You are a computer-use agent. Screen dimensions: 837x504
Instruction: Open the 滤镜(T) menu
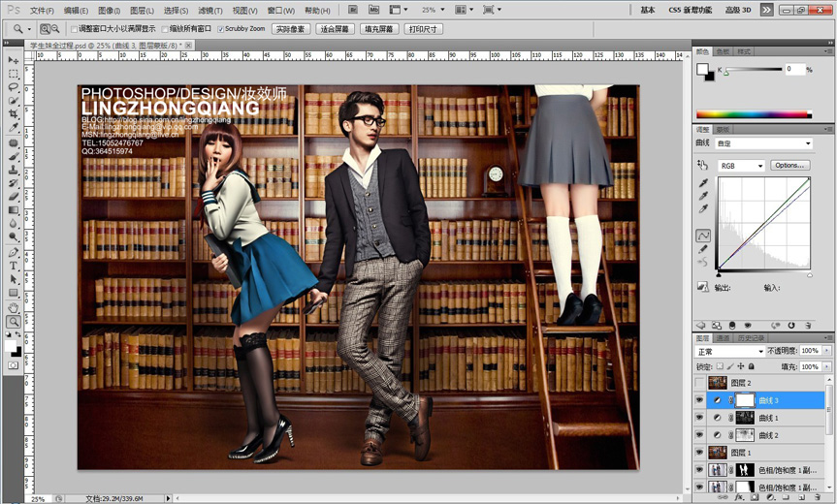pos(209,10)
